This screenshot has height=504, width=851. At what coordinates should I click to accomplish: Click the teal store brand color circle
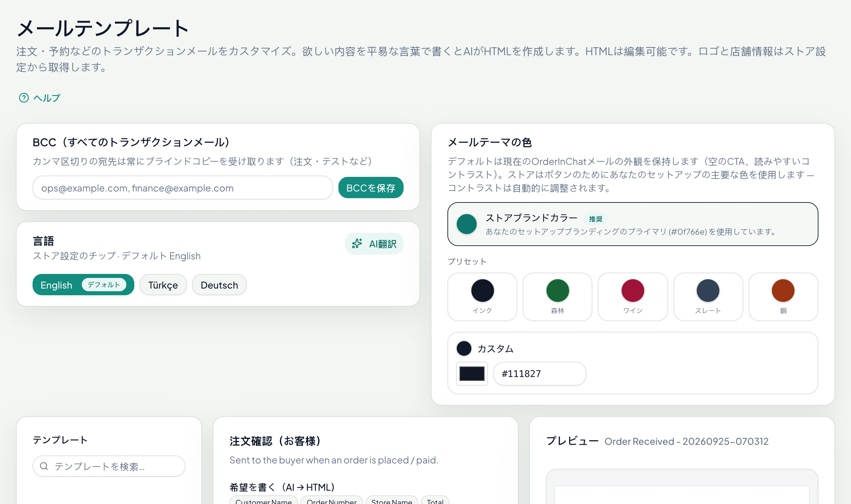(466, 224)
